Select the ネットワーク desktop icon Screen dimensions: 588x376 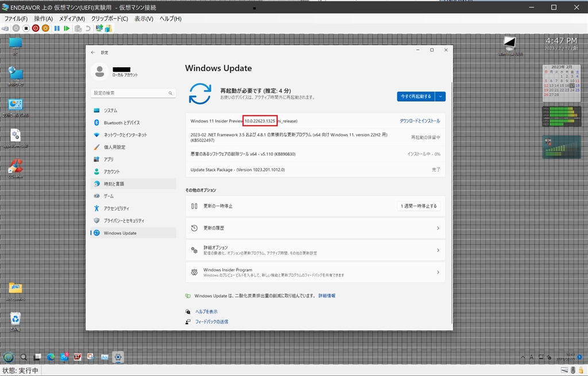click(x=16, y=76)
